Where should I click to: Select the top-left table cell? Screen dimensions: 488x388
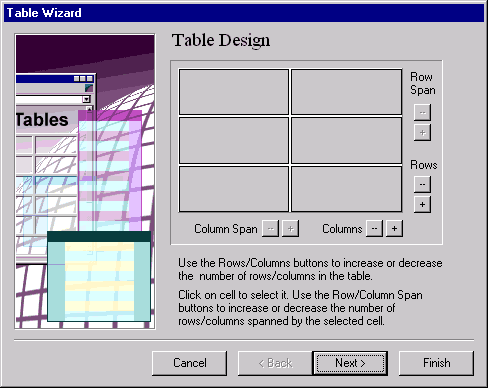(234, 92)
